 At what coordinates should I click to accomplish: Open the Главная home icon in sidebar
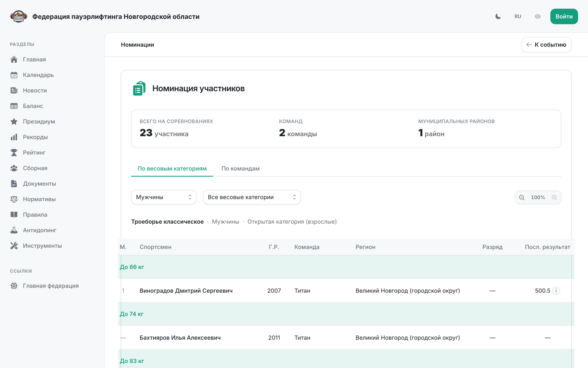[x=14, y=59]
